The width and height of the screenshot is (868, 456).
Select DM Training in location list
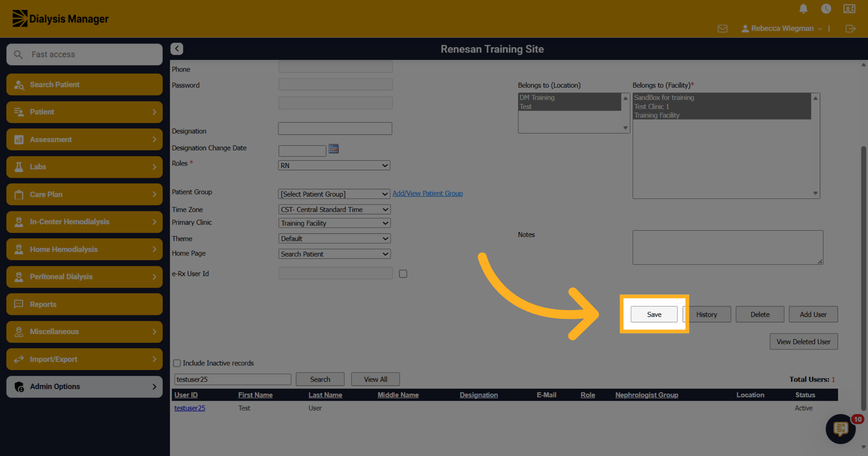570,98
